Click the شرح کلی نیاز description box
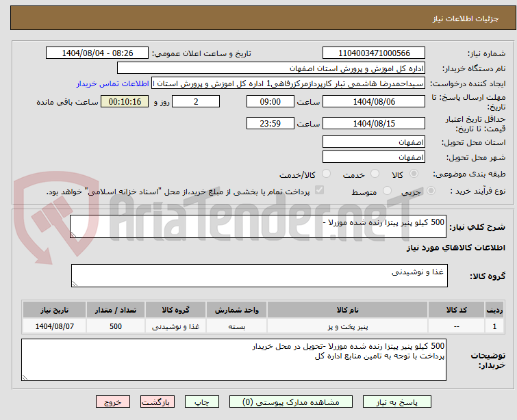 pyautogui.click(x=258, y=226)
